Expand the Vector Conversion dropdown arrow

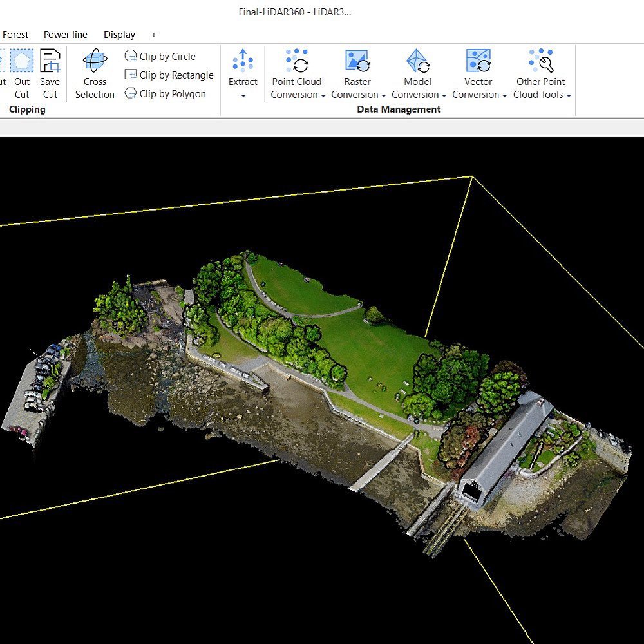[505, 96]
